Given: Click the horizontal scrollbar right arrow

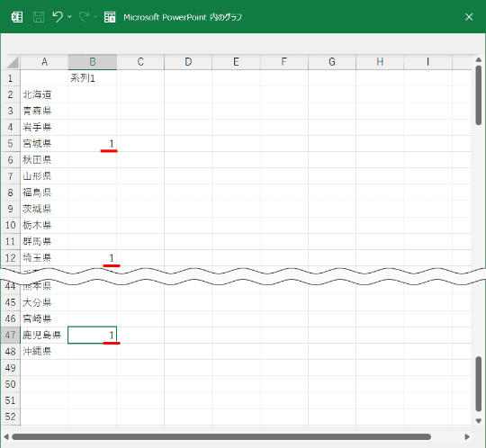Looking at the screenshot, I should coord(467,437).
